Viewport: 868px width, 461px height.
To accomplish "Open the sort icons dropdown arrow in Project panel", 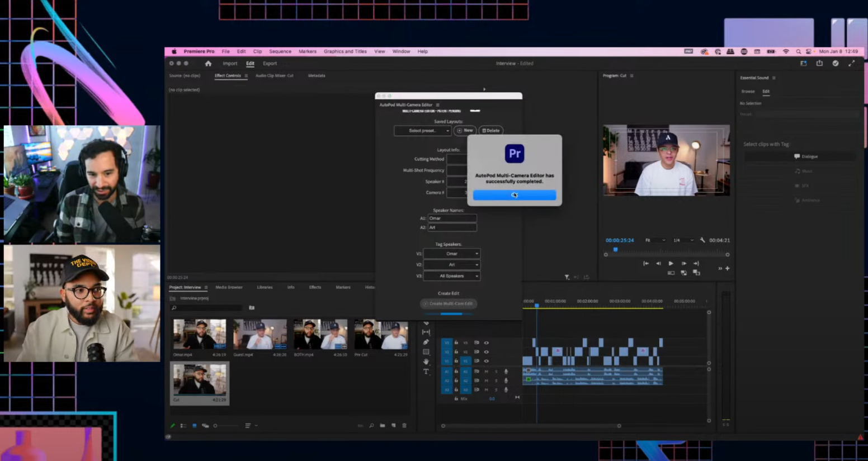I will [x=256, y=426].
